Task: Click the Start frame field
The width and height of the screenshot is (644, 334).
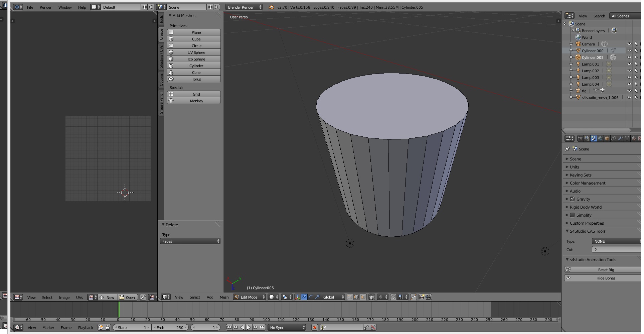Action: coord(132,328)
